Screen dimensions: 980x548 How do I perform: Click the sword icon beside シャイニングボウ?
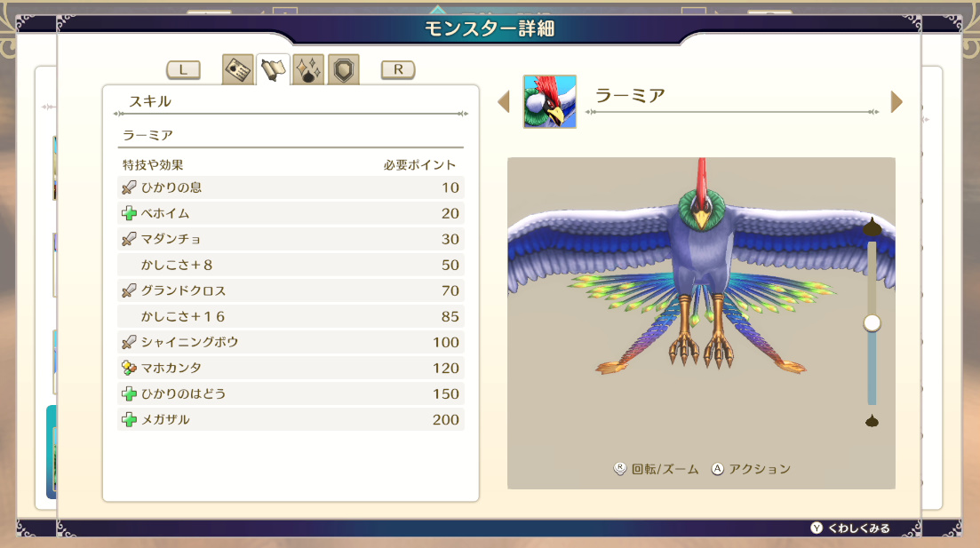(x=129, y=342)
